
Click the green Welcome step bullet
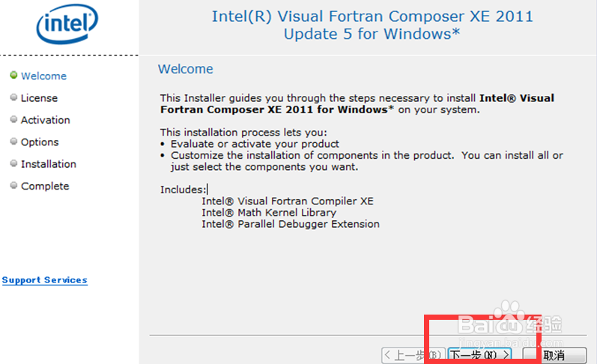(x=13, y=75)
